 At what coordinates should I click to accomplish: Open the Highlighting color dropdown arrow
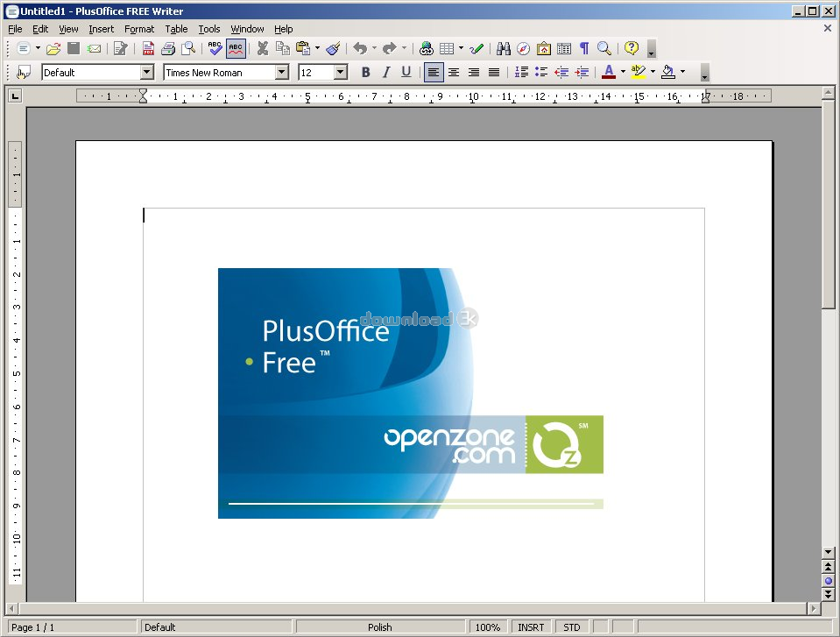click(653, 72)
